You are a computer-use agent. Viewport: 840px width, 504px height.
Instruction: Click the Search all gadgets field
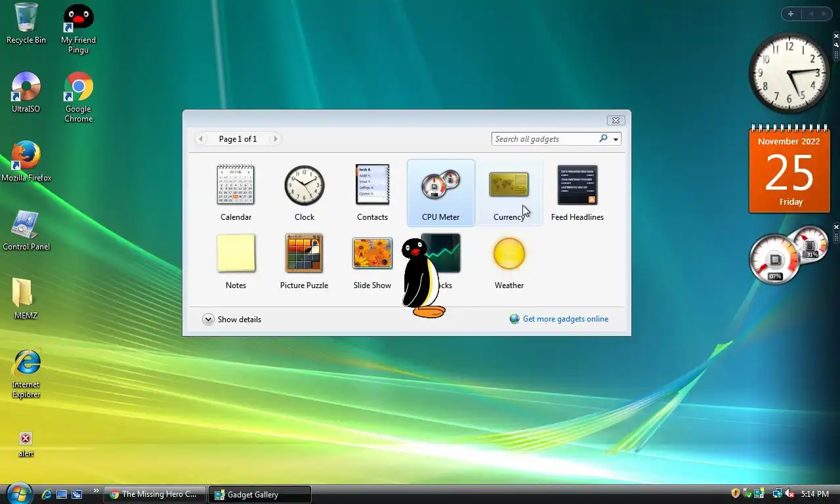(x=544, y=139)
